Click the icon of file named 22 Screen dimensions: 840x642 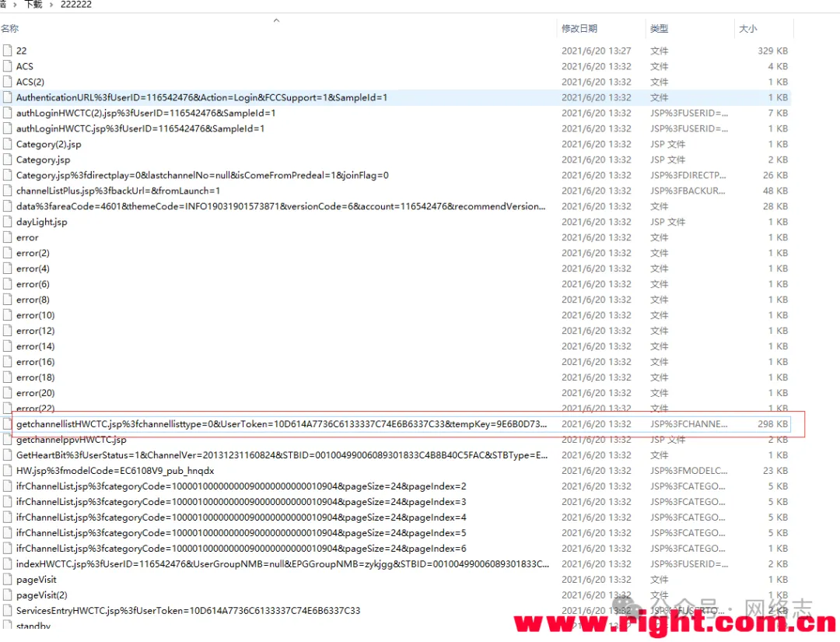(8, 51)
